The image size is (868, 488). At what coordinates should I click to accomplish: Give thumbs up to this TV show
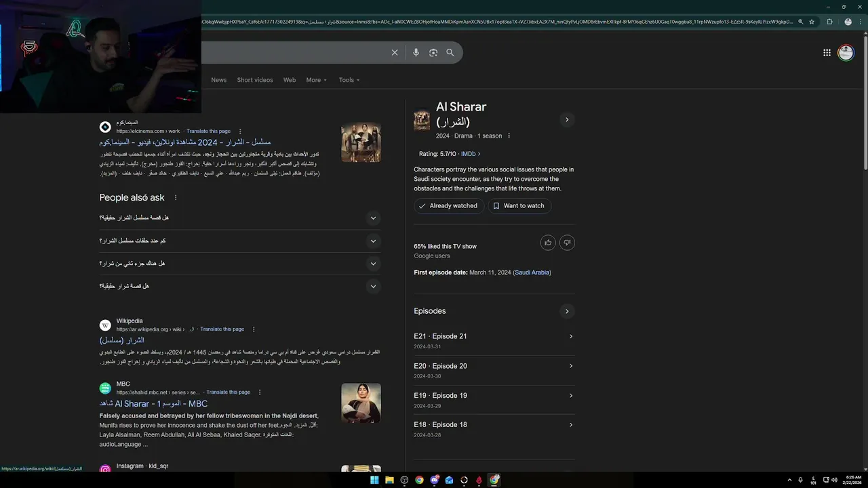[548, 243]
